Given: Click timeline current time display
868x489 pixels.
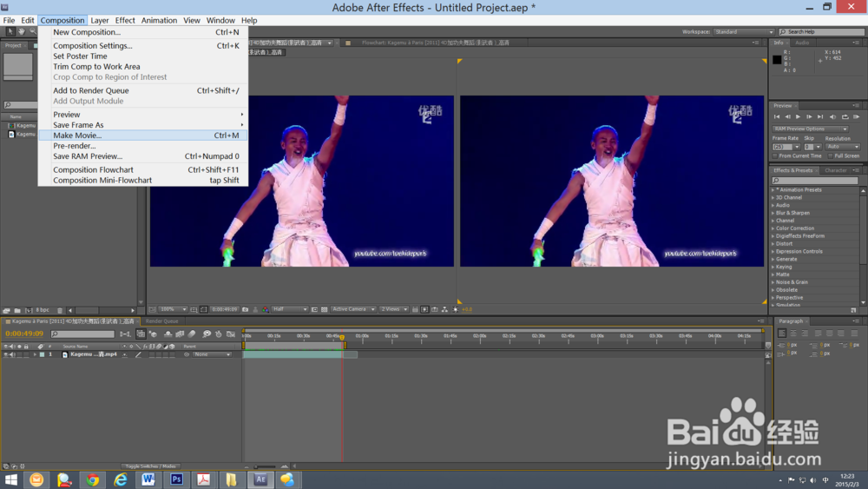Looking at the screenshot, I should pyautogui.click(x=24, y=334).
